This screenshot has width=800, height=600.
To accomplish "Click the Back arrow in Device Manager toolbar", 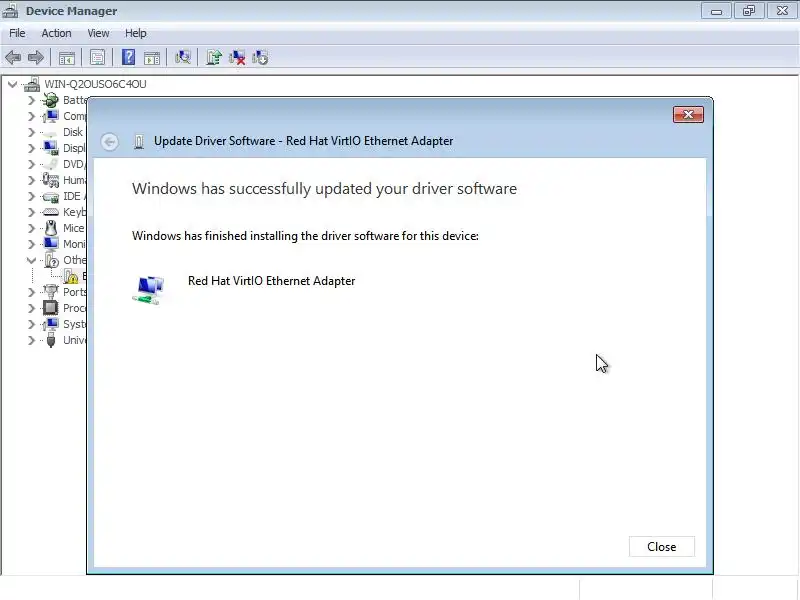I will tap(13, 58).
